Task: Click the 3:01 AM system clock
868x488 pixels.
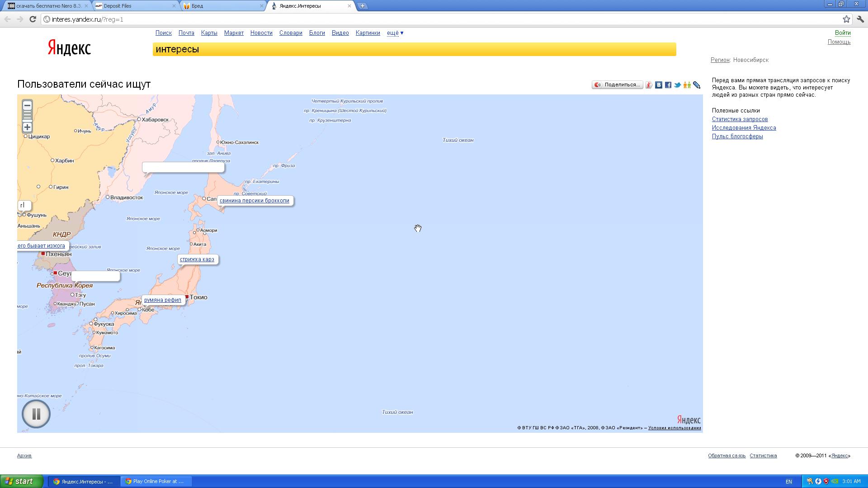Action: click(852, 482)
